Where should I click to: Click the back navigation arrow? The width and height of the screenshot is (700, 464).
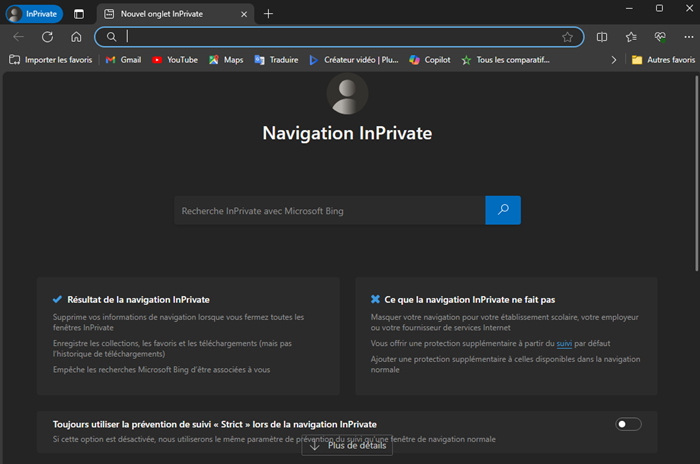[x=18, y=37]
